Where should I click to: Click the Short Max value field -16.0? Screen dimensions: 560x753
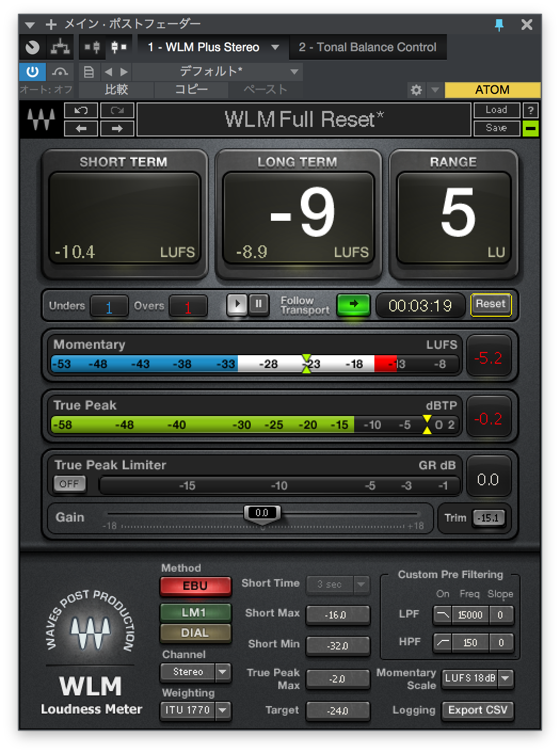coord(338,615)
